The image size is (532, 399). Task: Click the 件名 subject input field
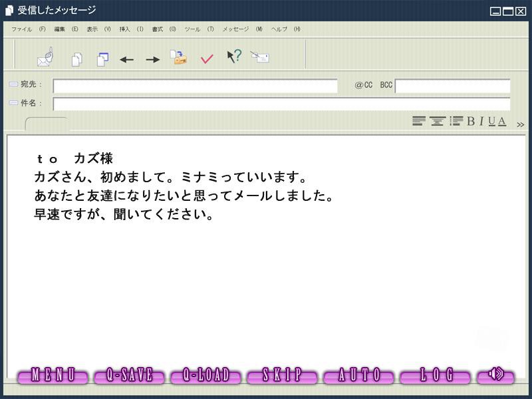[281, 104]
